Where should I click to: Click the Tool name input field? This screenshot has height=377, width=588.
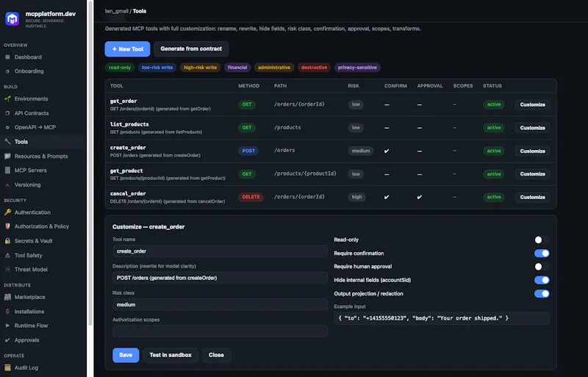(x=220, y=251)
